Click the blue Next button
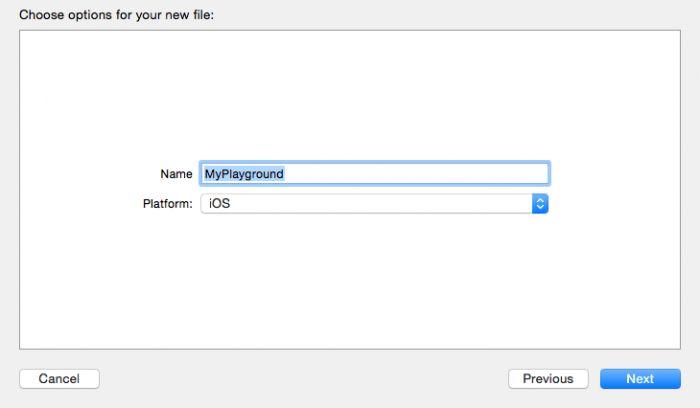 [640, 379]
